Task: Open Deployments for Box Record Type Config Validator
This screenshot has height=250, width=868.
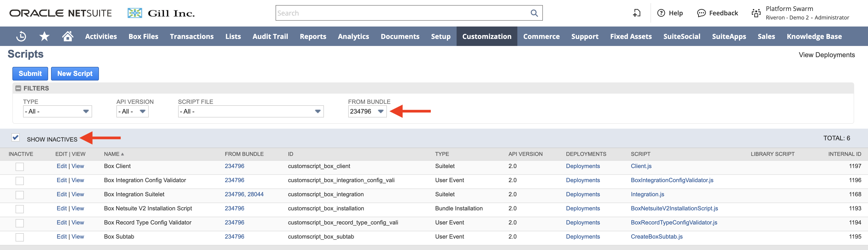Action: [583, 223]
